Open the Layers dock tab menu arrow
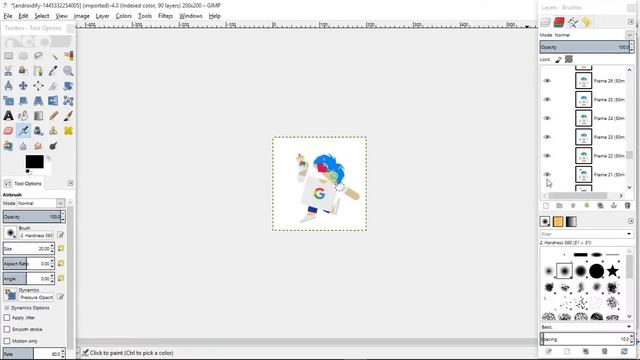Viewport: 640px width, 360px height. [631, 22]
